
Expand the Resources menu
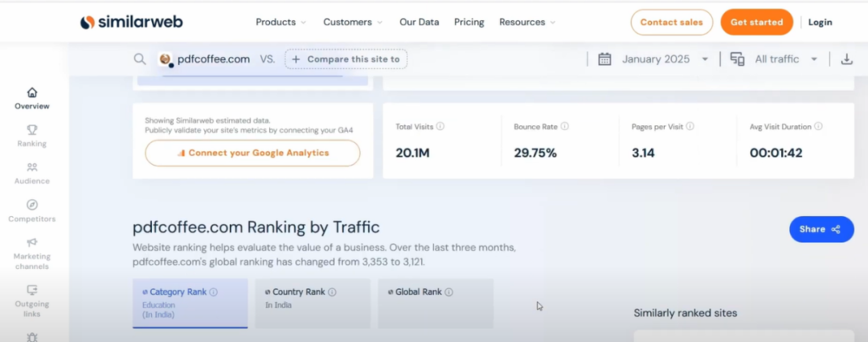(x=527, y=22)
